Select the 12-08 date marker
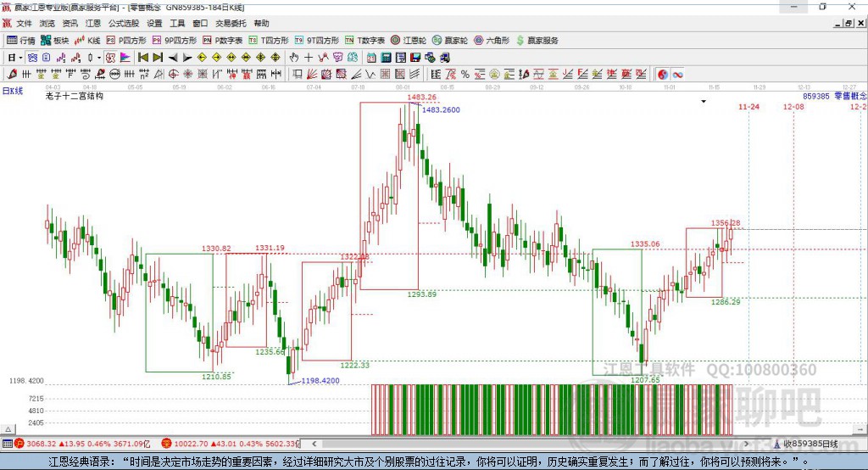The height and width of the screenshot is (470, 868). 793,106
